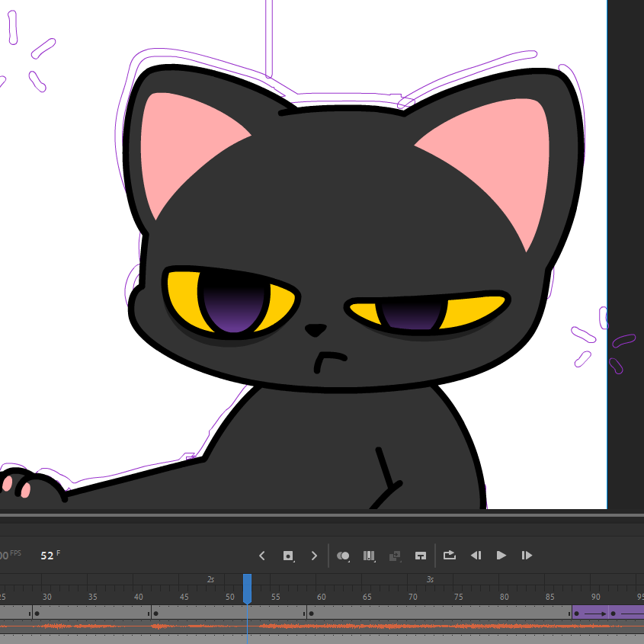Click the Create Tween icon
Screen dimensions: 644x644
point(395,556)
